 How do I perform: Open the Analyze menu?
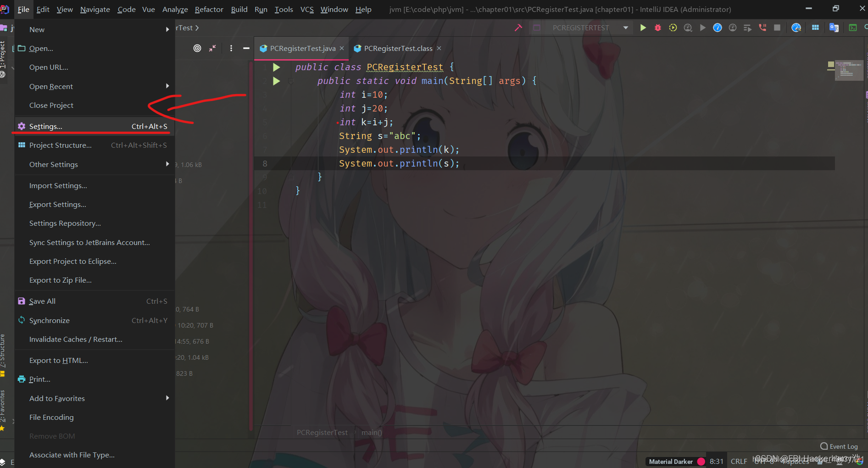(x=175, y=9)
